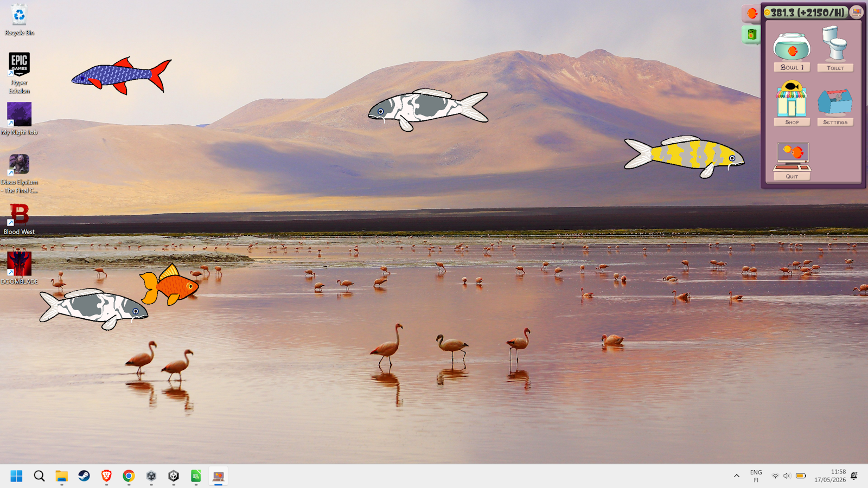Click the Settings label button

[x=835, y=122]
